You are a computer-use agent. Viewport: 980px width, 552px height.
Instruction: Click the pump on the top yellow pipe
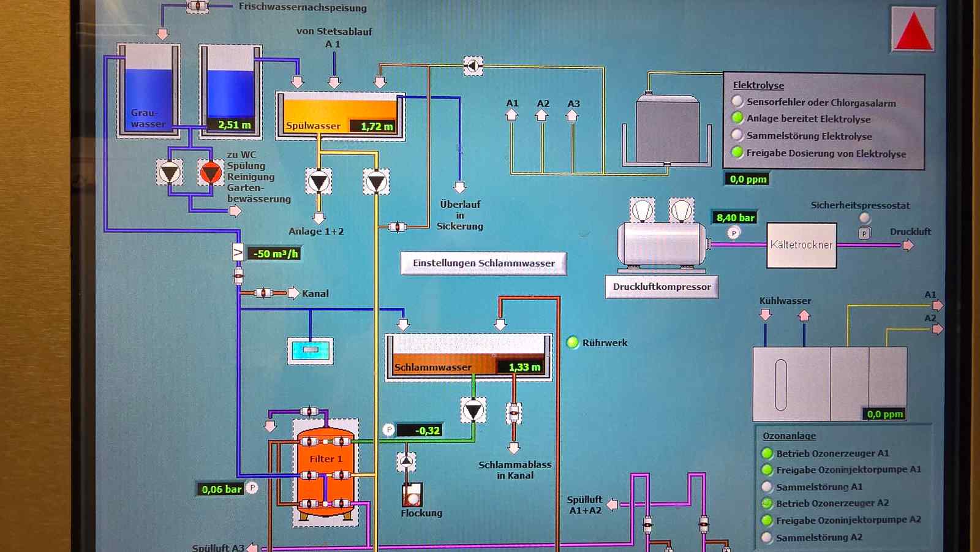pos(473,65)
